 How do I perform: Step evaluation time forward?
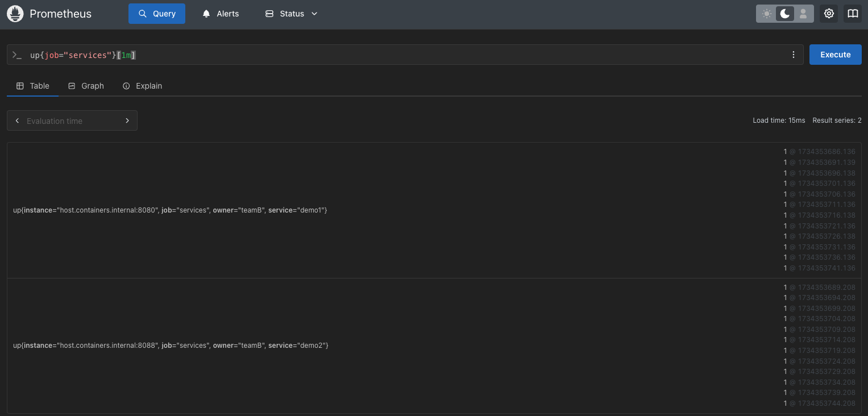127,120
